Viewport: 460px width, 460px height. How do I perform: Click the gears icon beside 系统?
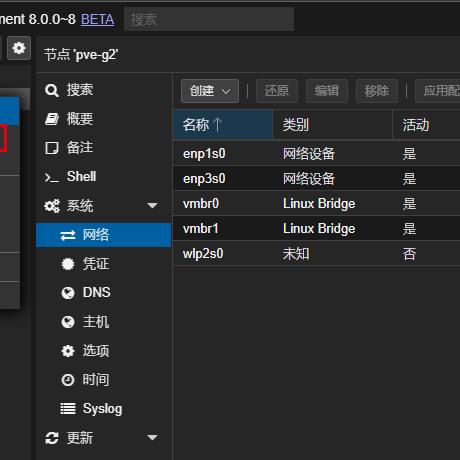(x=52, y=206)
